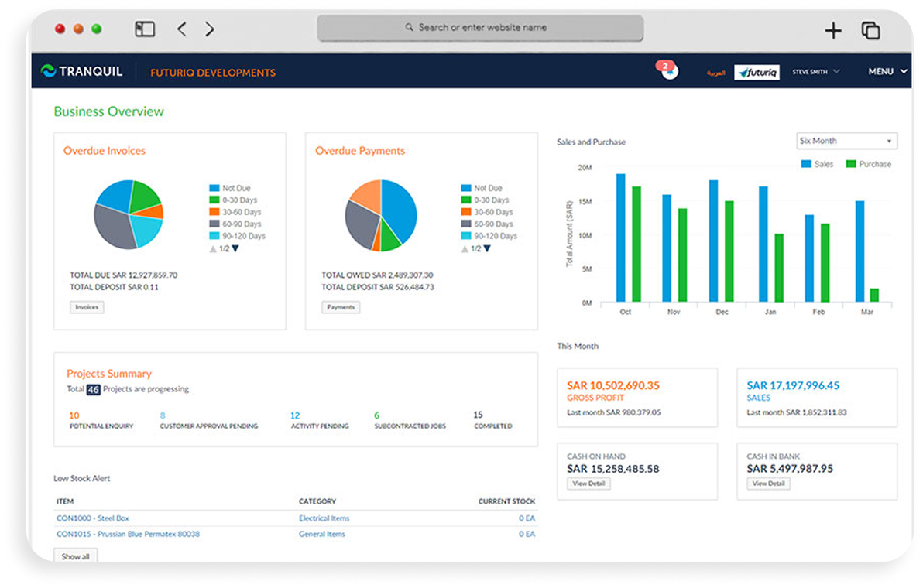Toggle the browser sidebar icon
The height and width of the screenshot is (588, 923).
[x=145, y=29]
